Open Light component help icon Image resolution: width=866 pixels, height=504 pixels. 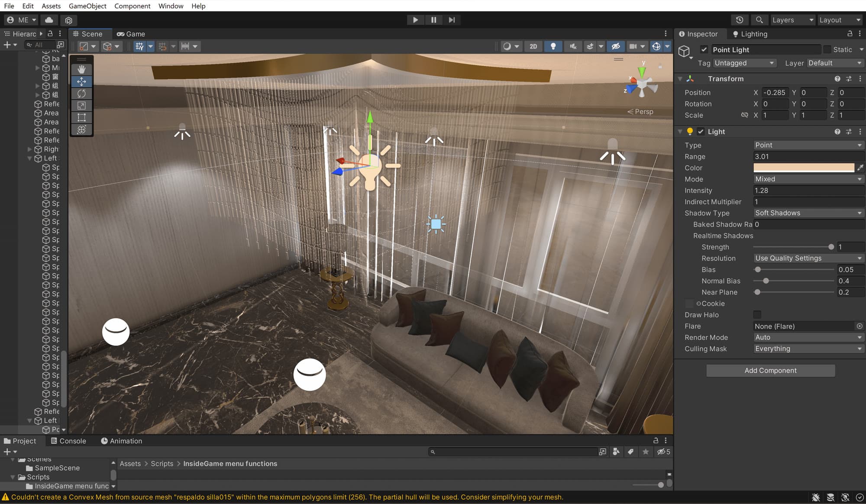click(x=837, y=132)
